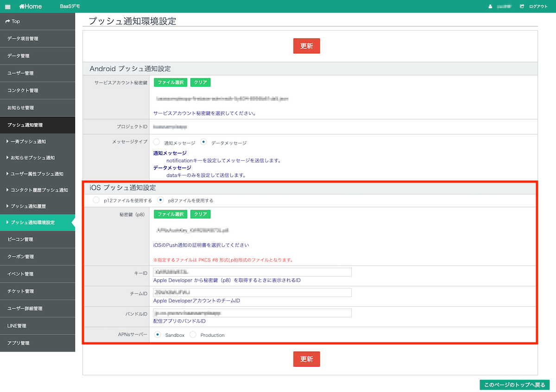Click the red PKCS #8 format warning text
The height and width of the screenshot is (392, 556).
point(223,260)
